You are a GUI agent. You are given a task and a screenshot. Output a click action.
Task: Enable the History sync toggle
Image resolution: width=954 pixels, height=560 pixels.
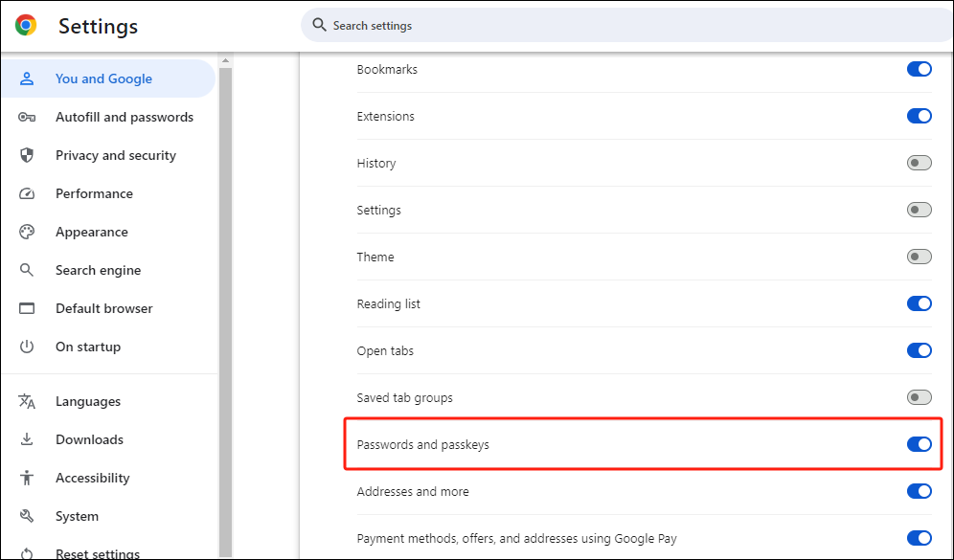(x=919, y=163)
